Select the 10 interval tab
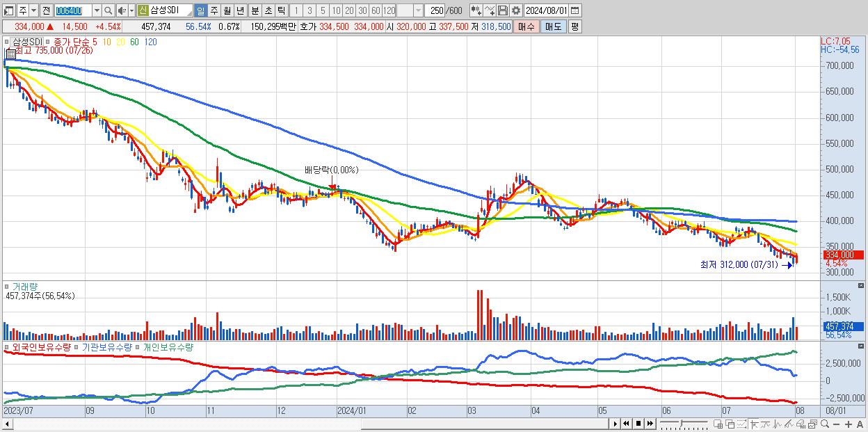The image size is (868, 432). (335, 11)
